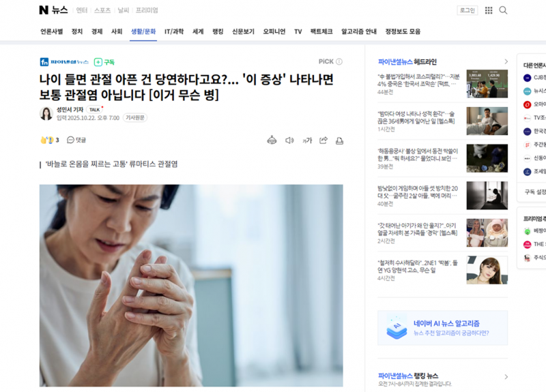Toggle subscription with 구독 button
Image resolution: width=546 pixels, height=392 pixels.
104,62
